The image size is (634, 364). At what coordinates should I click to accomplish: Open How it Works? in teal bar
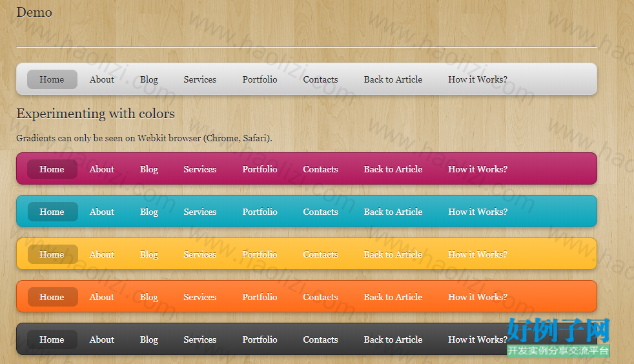(x=478, y=212)
